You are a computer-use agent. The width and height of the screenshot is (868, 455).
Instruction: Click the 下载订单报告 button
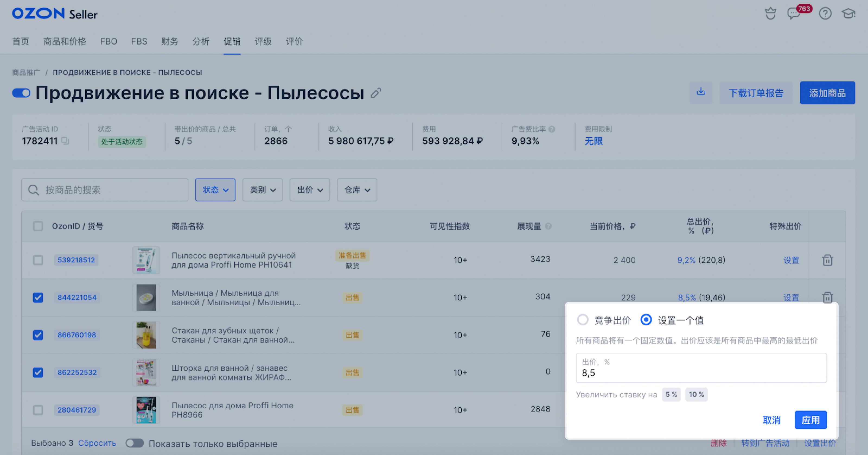click(x=756, y=93)
